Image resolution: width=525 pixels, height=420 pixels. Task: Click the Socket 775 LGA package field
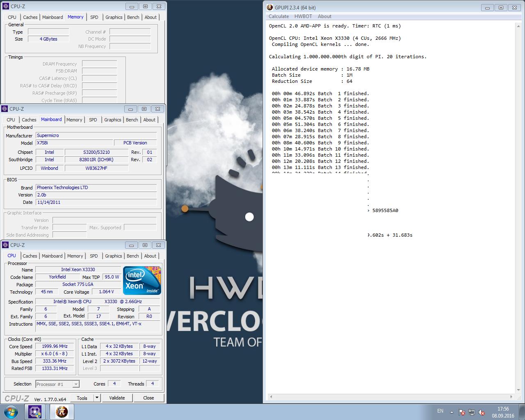coord(78,284)
